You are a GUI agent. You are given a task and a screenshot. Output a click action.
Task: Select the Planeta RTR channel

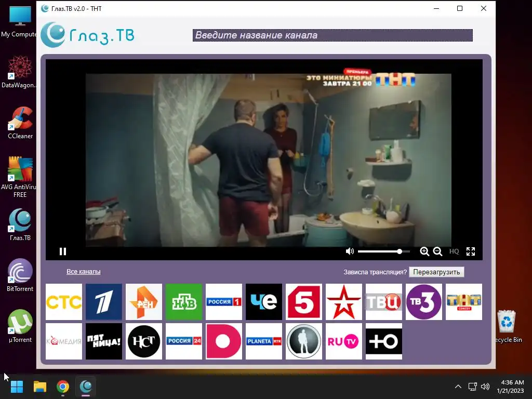point(264,341)
